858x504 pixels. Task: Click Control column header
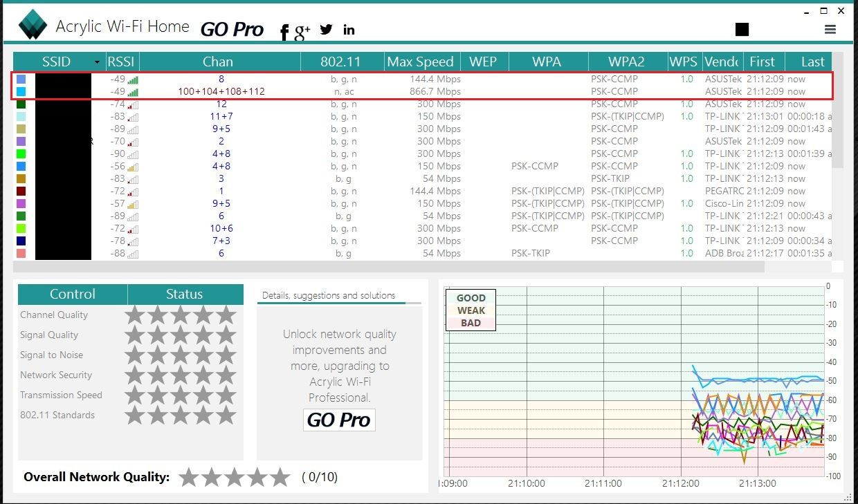[73, 294]
